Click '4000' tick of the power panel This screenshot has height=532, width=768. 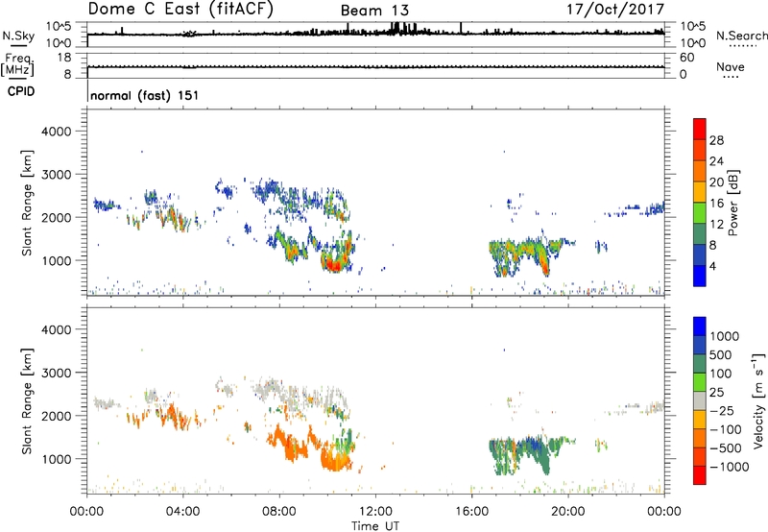tap(57, 132)
